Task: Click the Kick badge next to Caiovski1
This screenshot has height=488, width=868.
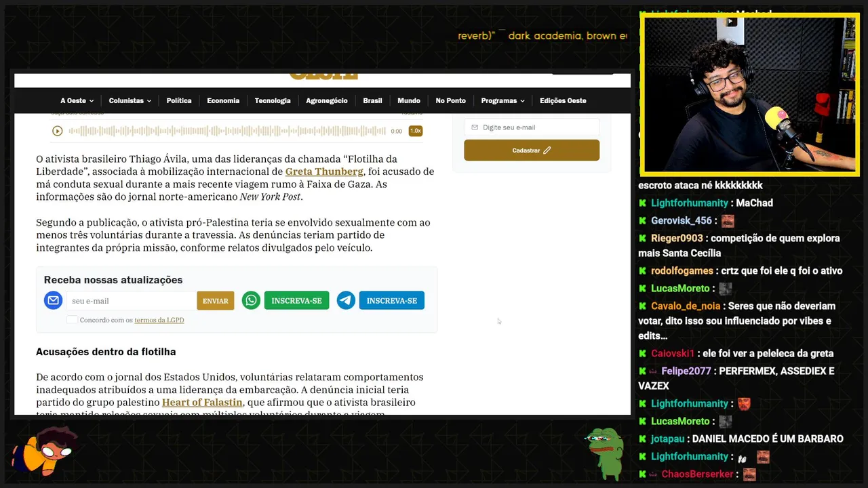Action: pyautogui.click(x=642, y=353)
